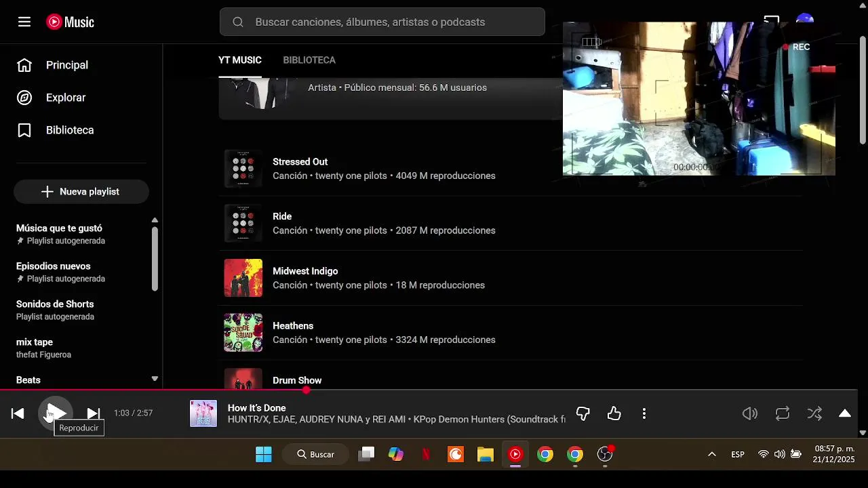Toggle repeat mode in player
The image size is (868, 488).
(x=783, y=413)
